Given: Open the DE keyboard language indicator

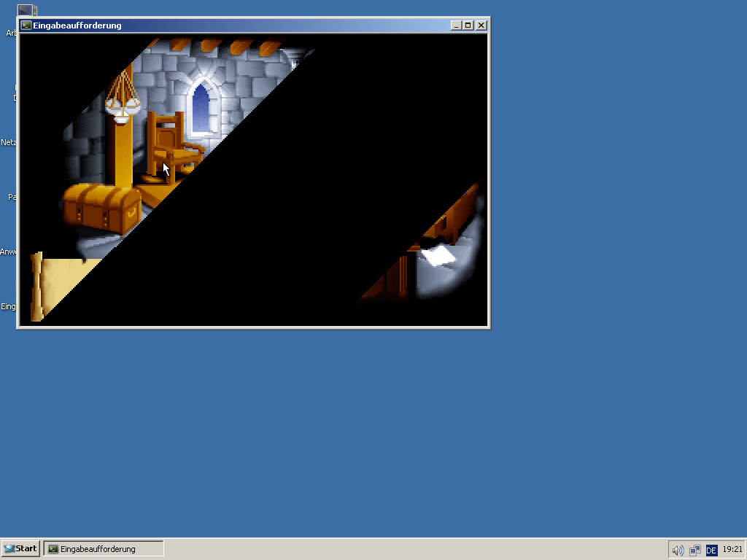Looking at the screenshot, I should click(711, 550).
